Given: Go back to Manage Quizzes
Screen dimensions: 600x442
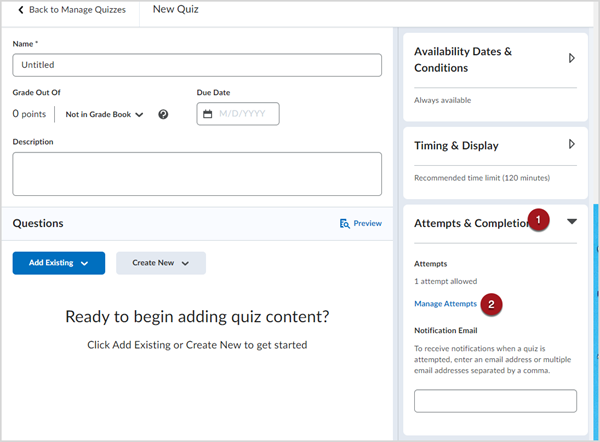Looking at the screenshot, I should 72,10.
